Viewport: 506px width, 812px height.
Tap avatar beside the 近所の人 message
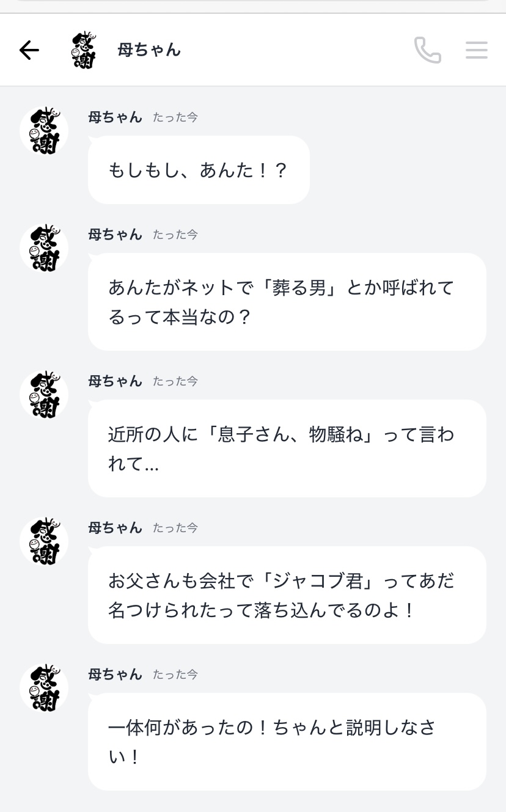(44, 395)
